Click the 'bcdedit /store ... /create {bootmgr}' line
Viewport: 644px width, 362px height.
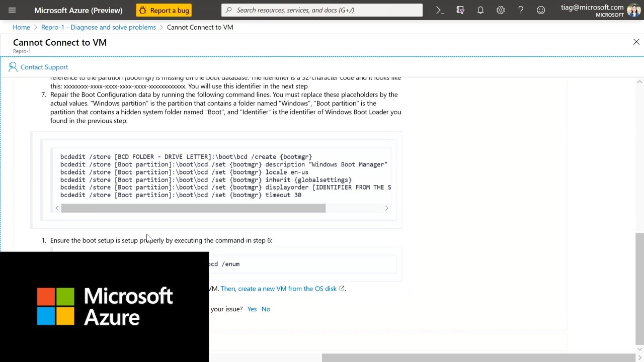pos(186,157)
